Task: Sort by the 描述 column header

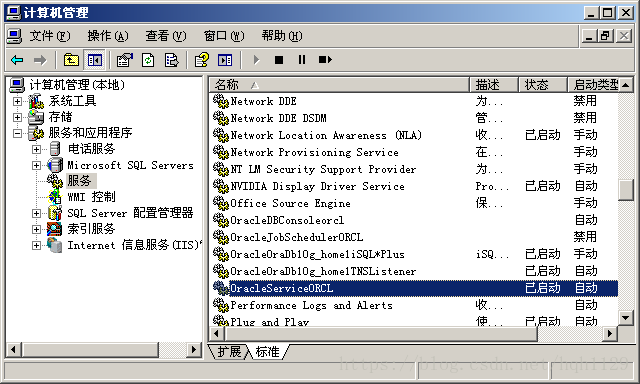Action: click(494, 85)
